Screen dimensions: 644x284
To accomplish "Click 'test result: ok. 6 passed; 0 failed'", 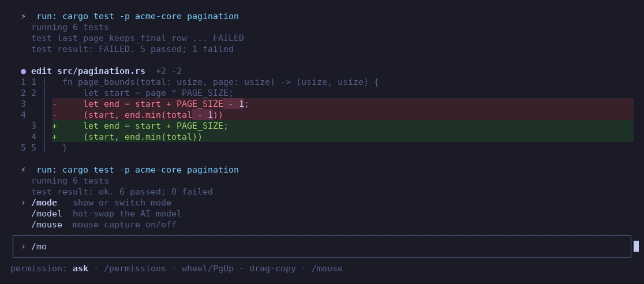I will point(122,192).
